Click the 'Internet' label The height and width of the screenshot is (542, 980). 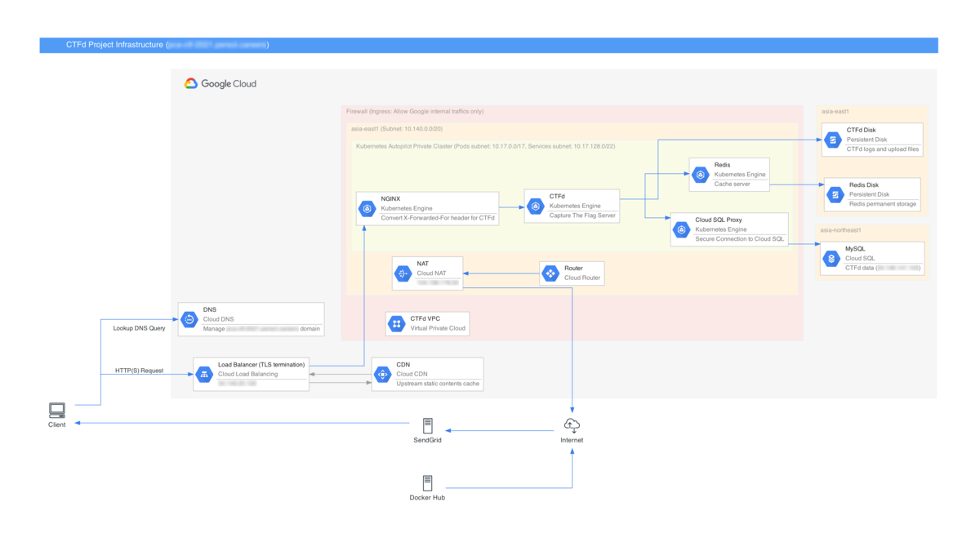[572, 440]
